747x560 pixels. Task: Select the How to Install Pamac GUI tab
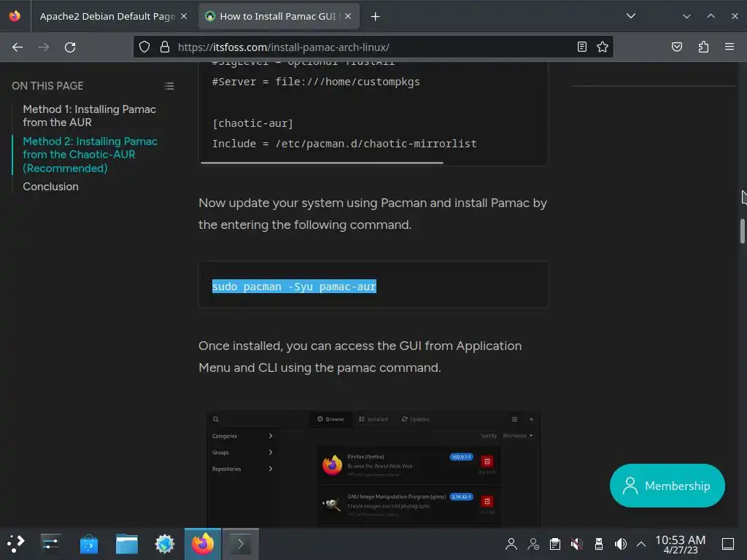tap(278, 16)
